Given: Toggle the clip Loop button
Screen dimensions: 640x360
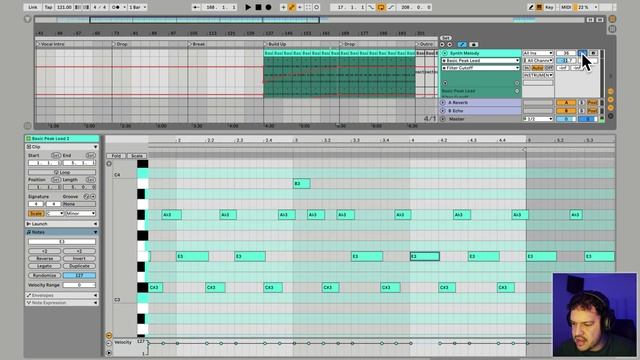Looking at the screenshot, I should click(62, 173).
